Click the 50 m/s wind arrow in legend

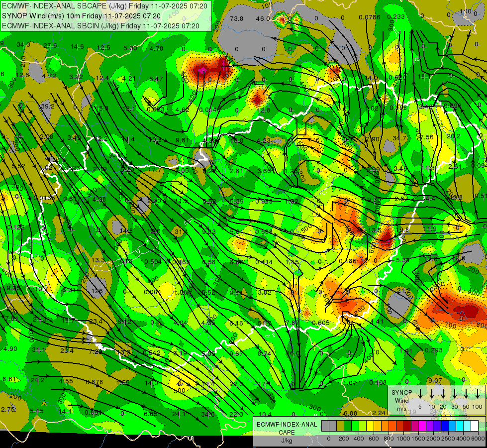click(466, 393)
